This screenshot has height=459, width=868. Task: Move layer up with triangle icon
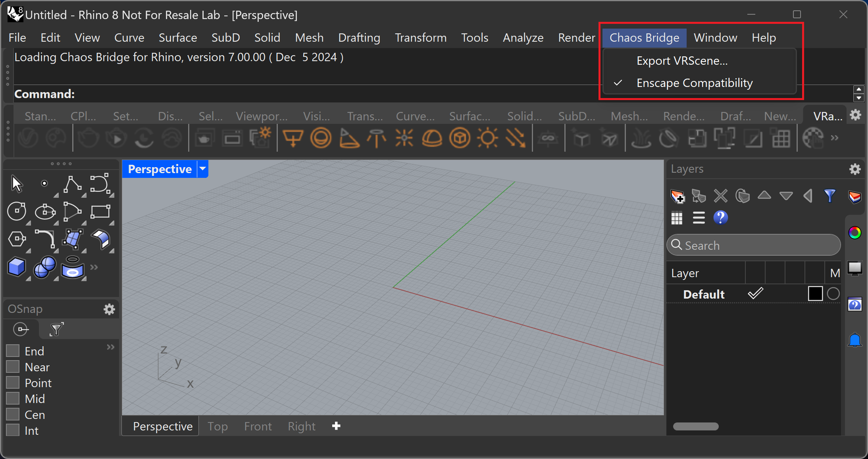coord(764,195)
